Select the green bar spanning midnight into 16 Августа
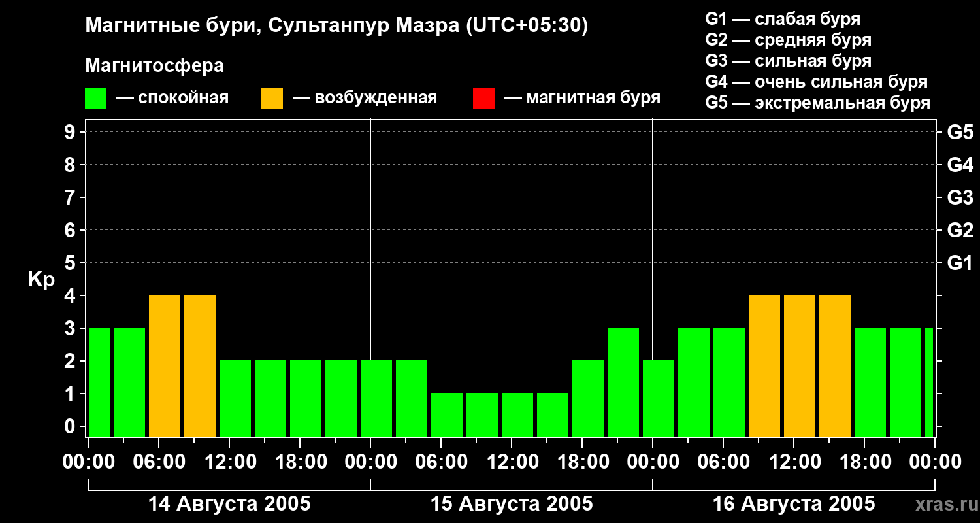 tap(659, 399)
